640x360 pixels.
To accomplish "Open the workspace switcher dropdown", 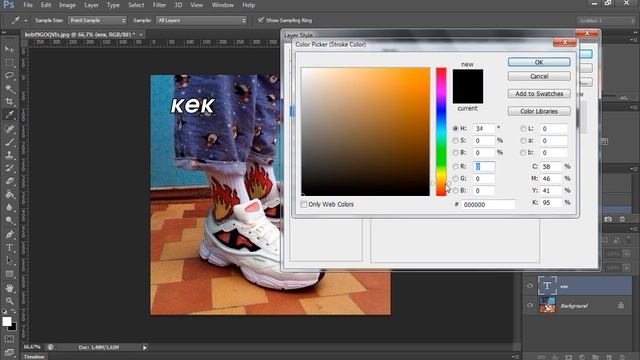I will (x=606, y=20).
